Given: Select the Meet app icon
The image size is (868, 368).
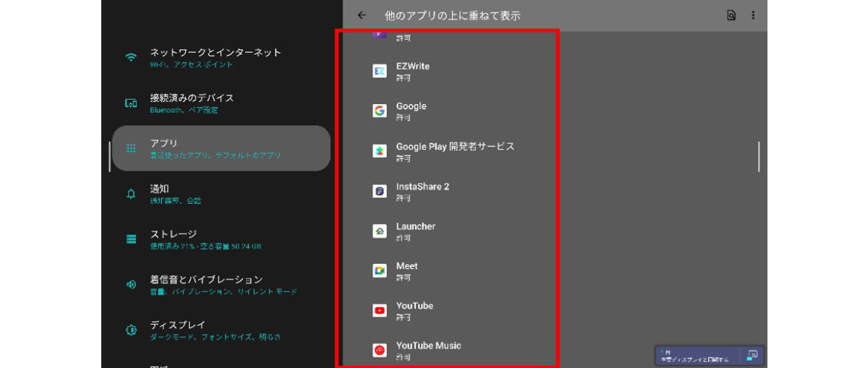Looking at the screenshot, I should (x=380, y=270).
